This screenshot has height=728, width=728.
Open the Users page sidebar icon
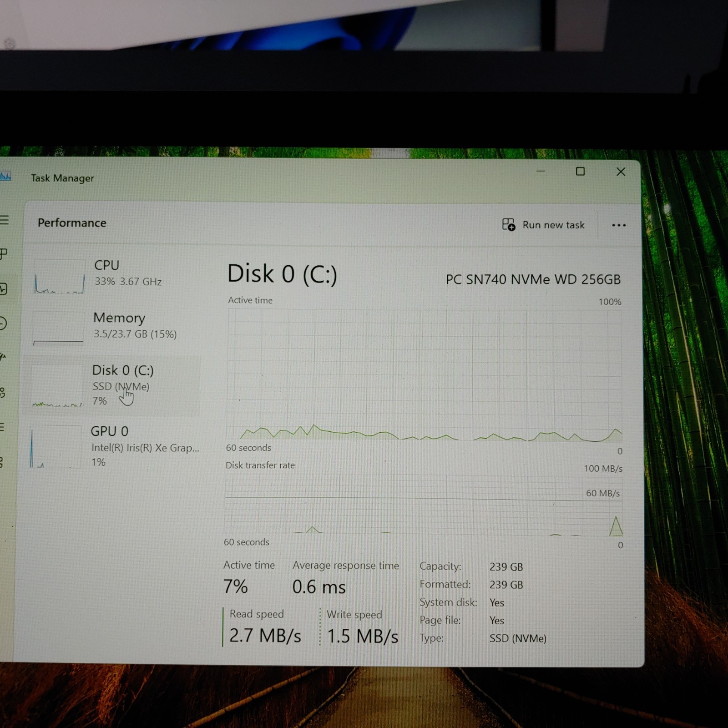point(3,393)
